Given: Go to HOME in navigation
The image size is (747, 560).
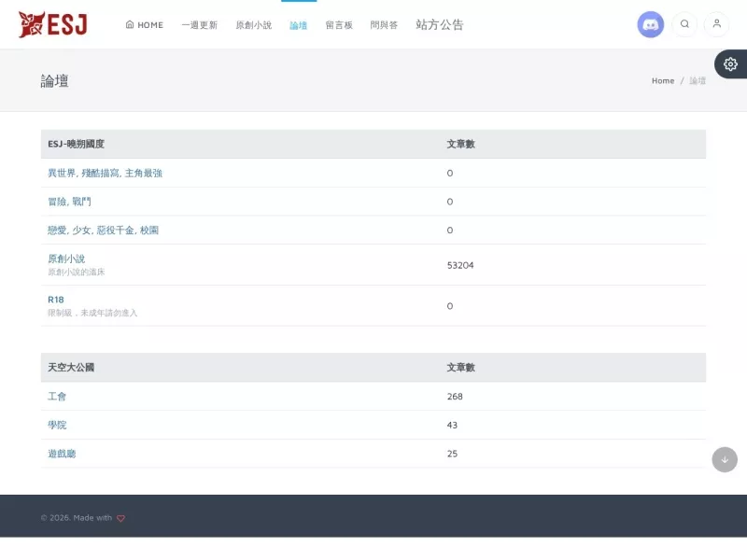Looking at the screenshot, I should pyautogui.click(x=145, y=25).
